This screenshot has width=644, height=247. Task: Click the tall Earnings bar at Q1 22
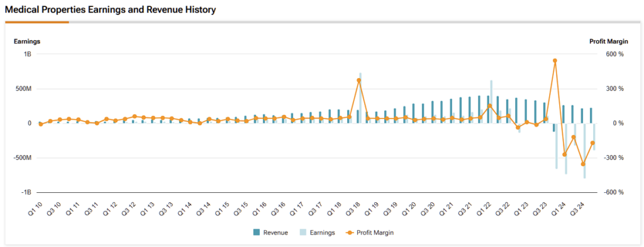(491, 101)
